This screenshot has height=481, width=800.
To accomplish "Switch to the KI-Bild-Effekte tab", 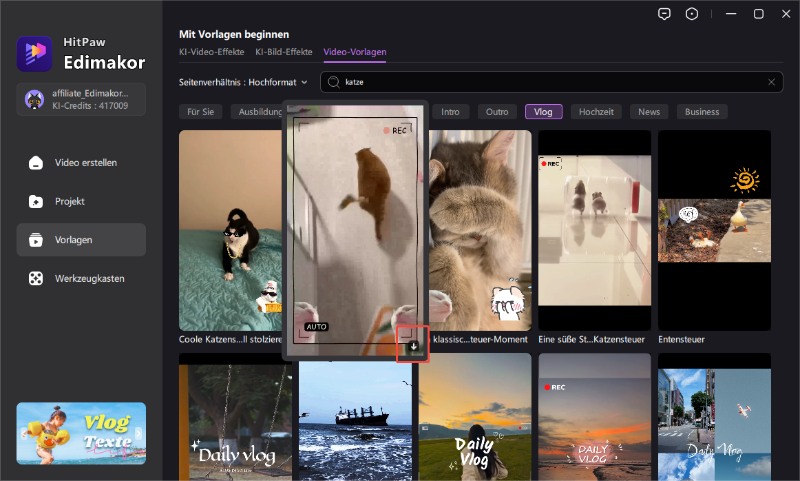I will coord(285,51).
